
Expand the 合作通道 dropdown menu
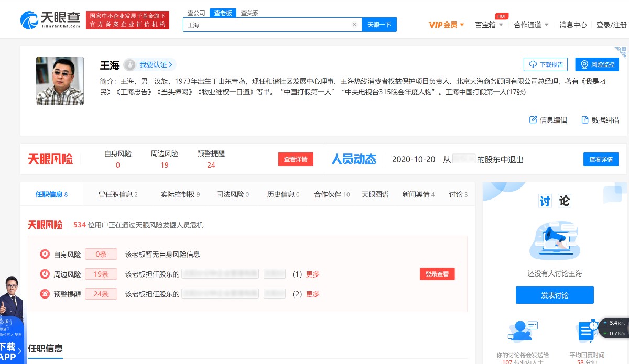(532, 25)
